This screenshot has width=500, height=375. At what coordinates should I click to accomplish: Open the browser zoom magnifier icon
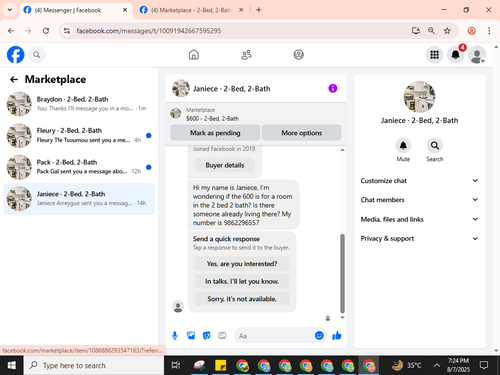click(431, 31)
